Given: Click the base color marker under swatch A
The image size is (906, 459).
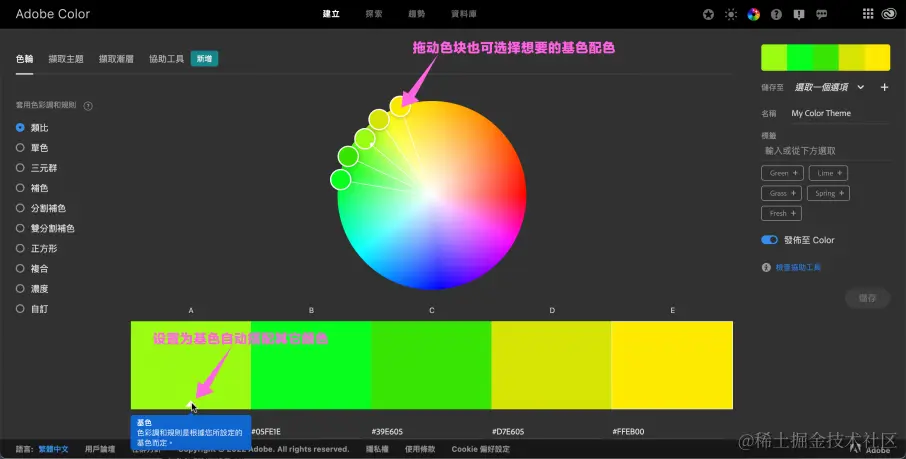Looking at the screenshot, I should click(191, 405).
